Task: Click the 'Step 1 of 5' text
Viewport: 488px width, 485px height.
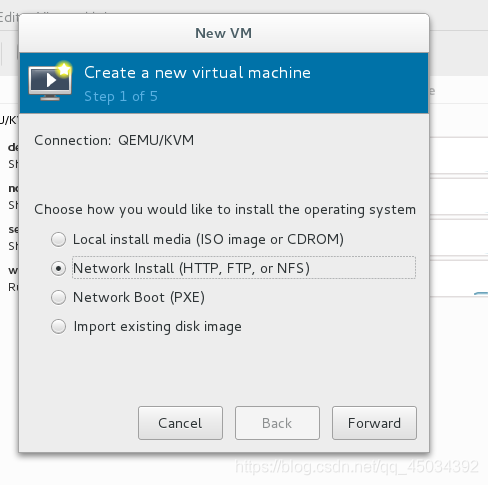Action: pos(121,96)
